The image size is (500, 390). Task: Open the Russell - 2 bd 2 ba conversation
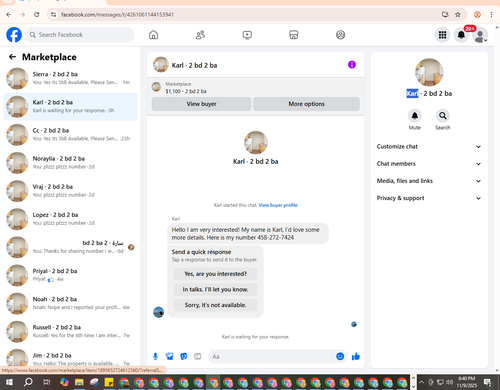click(70, 332)
